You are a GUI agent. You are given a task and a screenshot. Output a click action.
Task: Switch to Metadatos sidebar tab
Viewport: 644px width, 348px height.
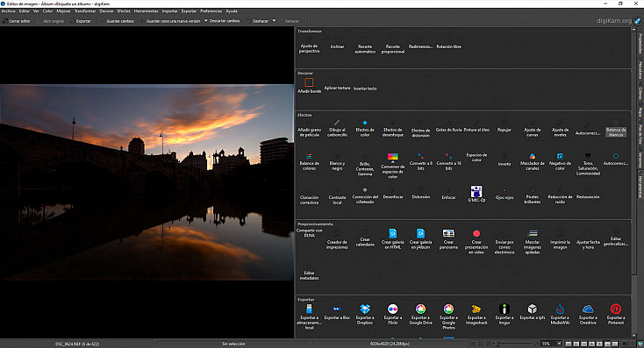click(640, 71)
